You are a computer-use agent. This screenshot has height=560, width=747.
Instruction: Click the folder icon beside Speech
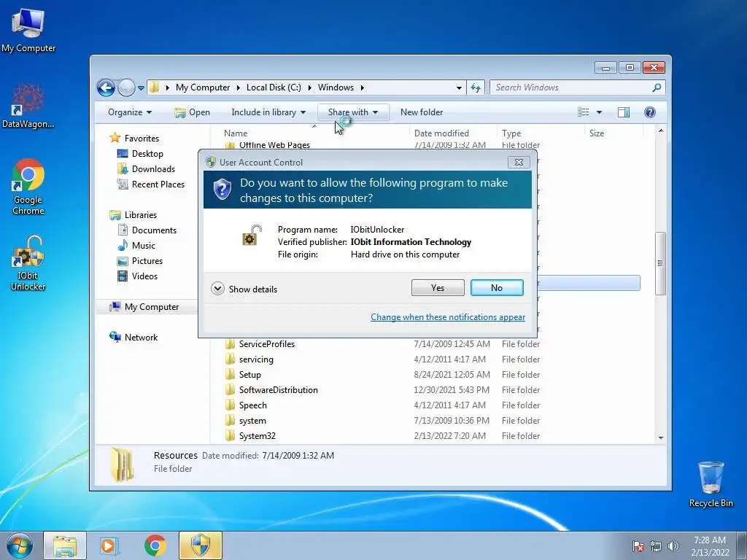230,405
